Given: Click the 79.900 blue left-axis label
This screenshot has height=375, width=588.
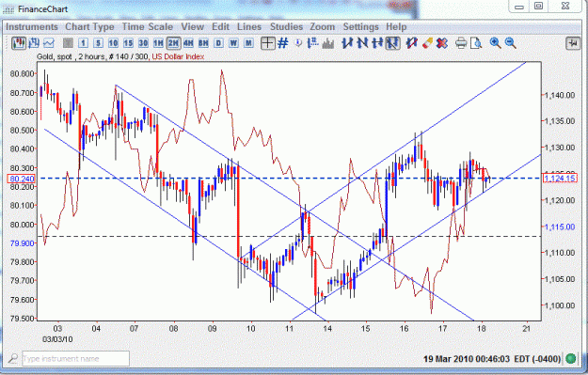Looking at the screenshot, I should click(x=23, y=243).
